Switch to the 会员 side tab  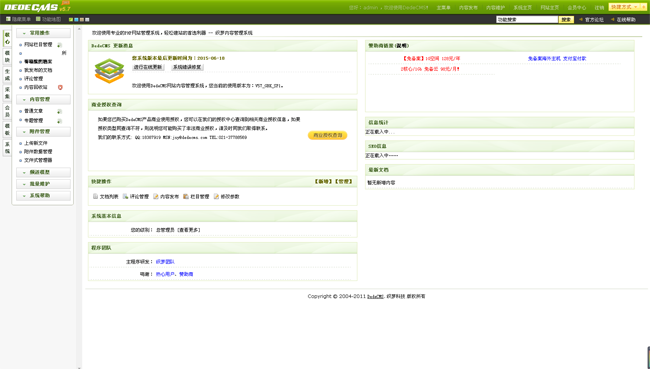point(7,111)
